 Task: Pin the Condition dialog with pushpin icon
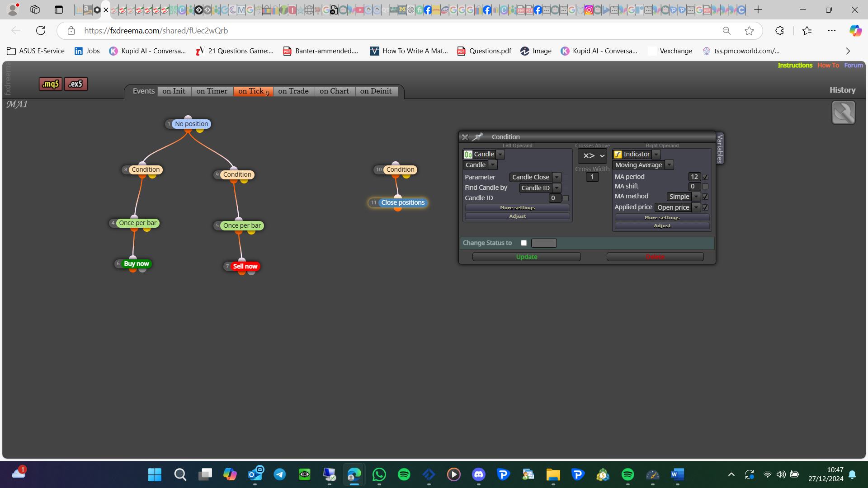coord(477,137)
